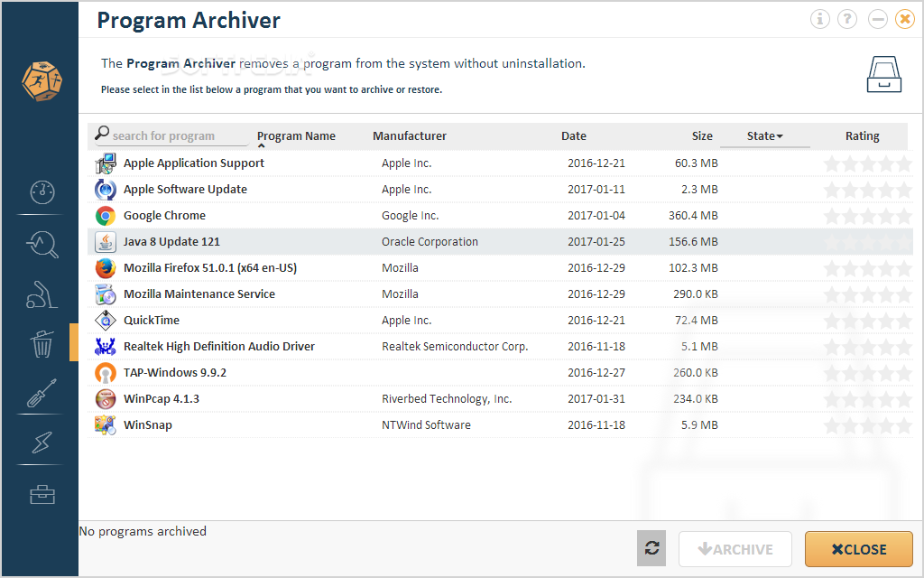924x578 pixels.
Task: Select Java 8 Update 121 name
Action: [171, 242]
